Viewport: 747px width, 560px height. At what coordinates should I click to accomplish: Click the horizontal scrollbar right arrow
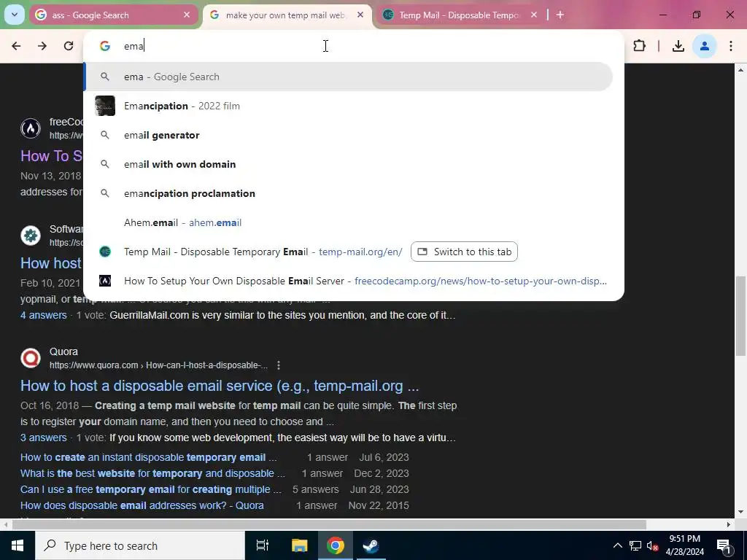729,525
